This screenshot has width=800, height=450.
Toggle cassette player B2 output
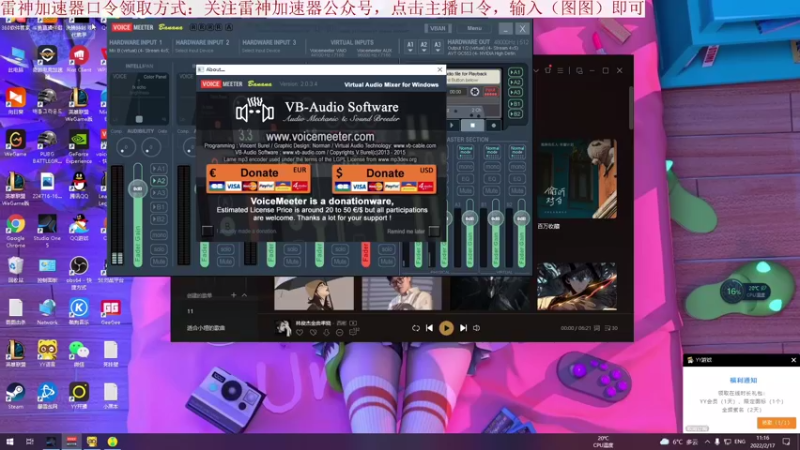point(515,114)
